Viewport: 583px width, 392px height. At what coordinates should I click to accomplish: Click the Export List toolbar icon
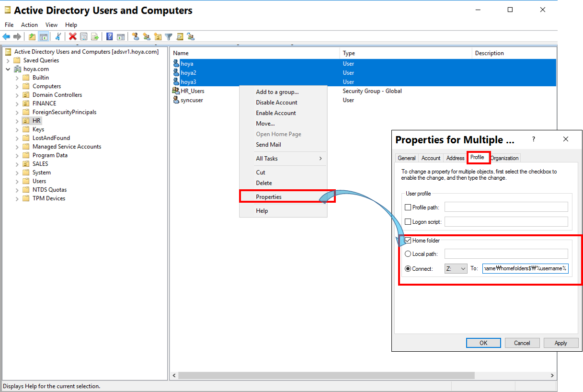coord(95,36)
